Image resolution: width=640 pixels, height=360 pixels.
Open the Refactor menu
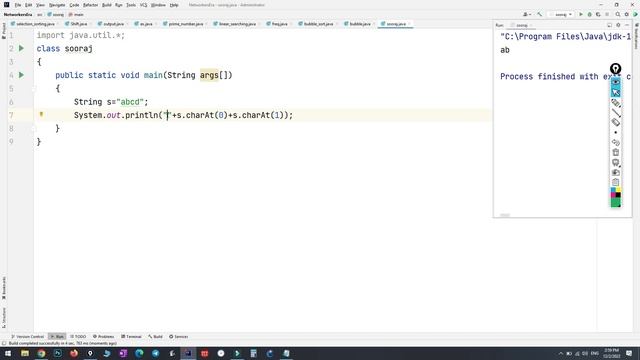pyautogui.click(x=90, y=5)
